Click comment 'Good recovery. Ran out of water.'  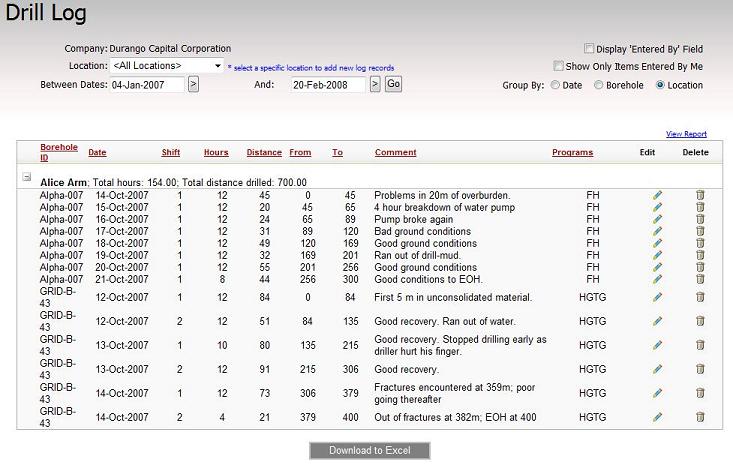[445, 321]
